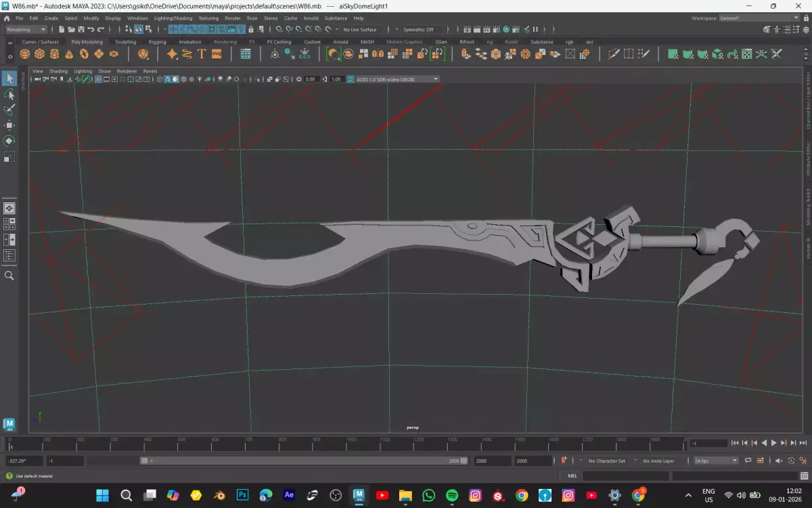Screen dimensions: 812x508
Task: Click the Multi-Cut tool shelf icon
Action: pos(614,54)
